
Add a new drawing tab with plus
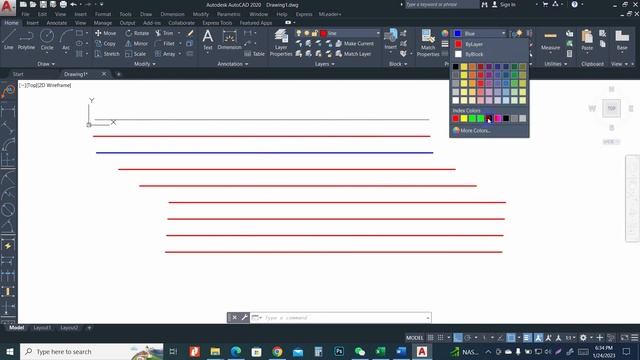pos(119,74)
